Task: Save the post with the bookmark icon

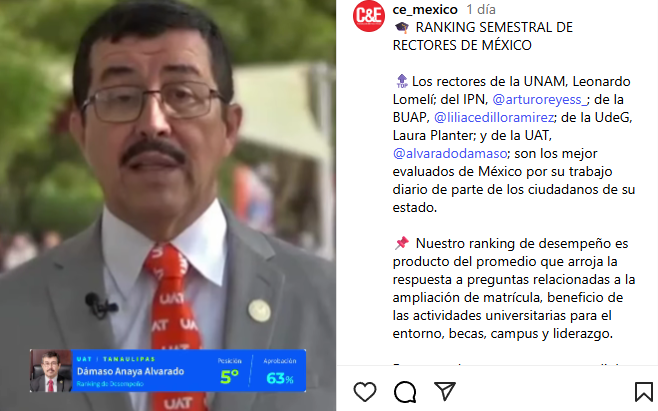Action: pos(643,392)
